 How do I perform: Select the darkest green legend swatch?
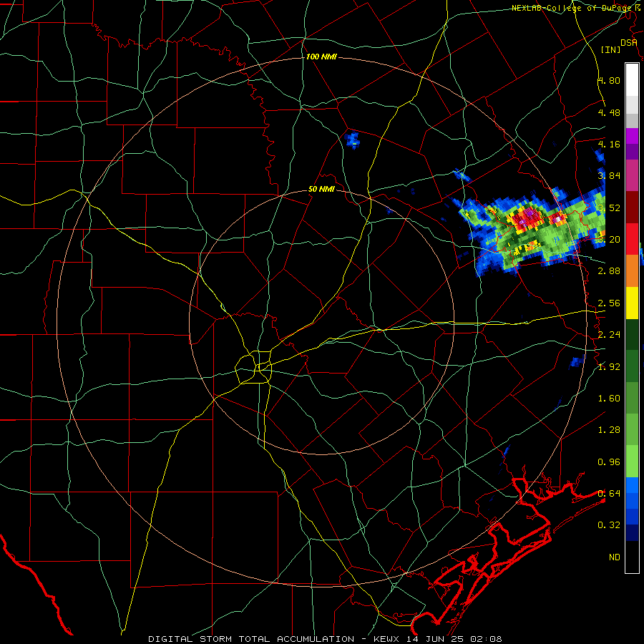[x=632, y=334]
